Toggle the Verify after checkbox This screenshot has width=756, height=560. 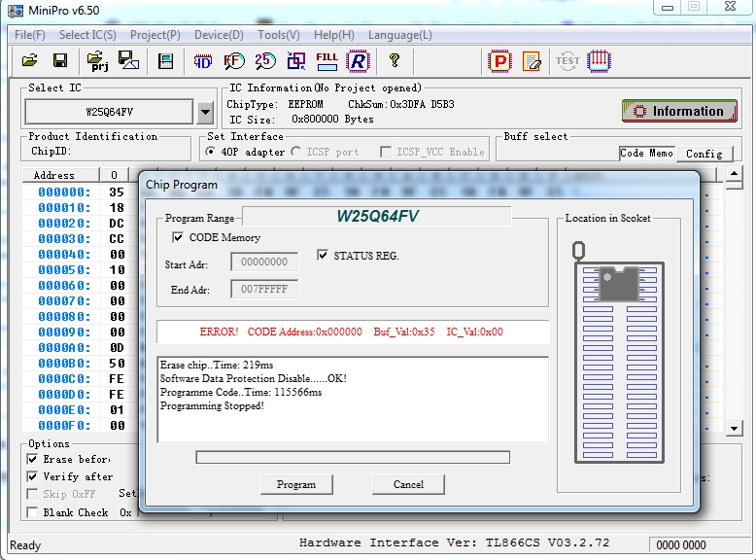pyautogui.click(x=32, y=476)
